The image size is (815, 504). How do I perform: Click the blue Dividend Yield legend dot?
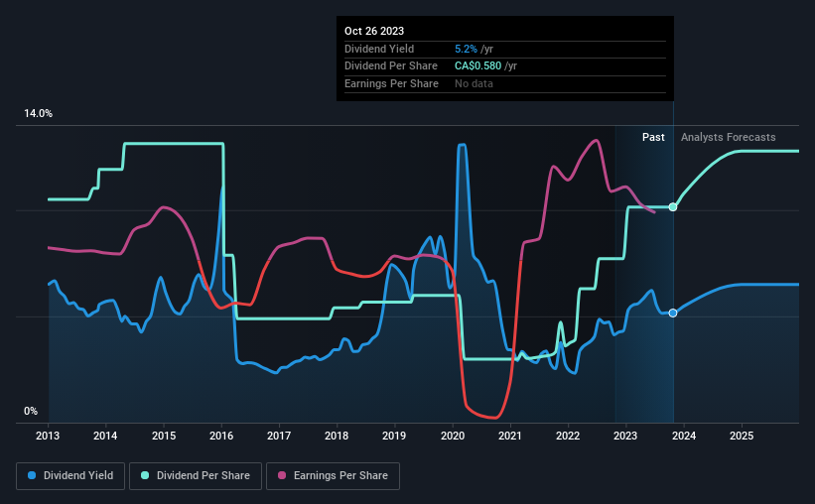[x=32, y=475]
